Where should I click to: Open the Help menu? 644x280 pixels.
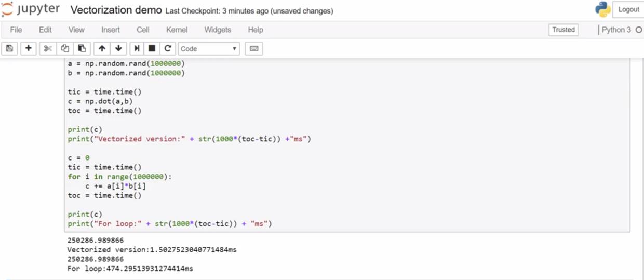click(256, 30)
